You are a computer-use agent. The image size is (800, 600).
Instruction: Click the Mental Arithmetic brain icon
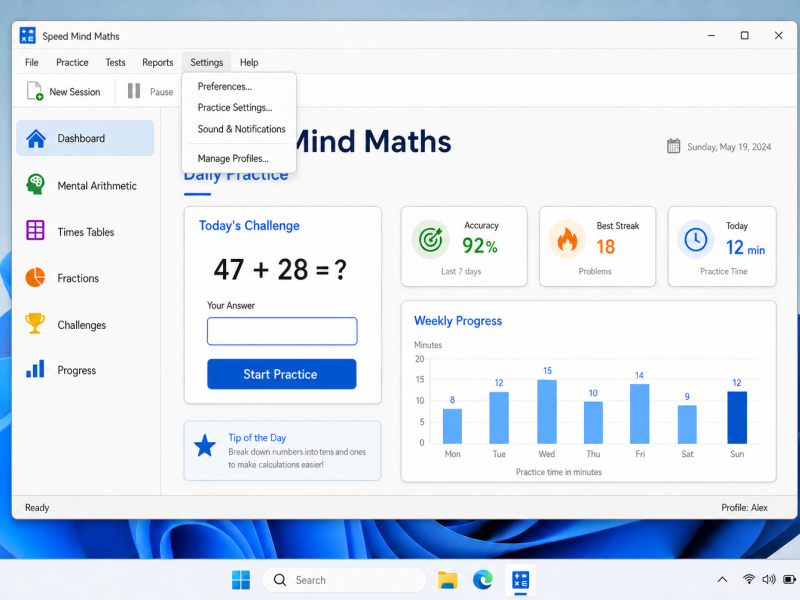(35, 184)
